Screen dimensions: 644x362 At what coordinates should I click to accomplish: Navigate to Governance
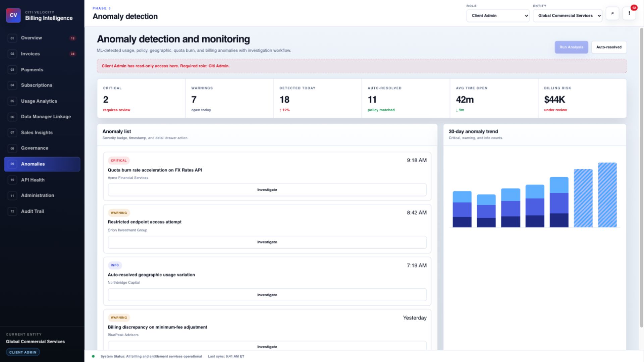[42, 148]
